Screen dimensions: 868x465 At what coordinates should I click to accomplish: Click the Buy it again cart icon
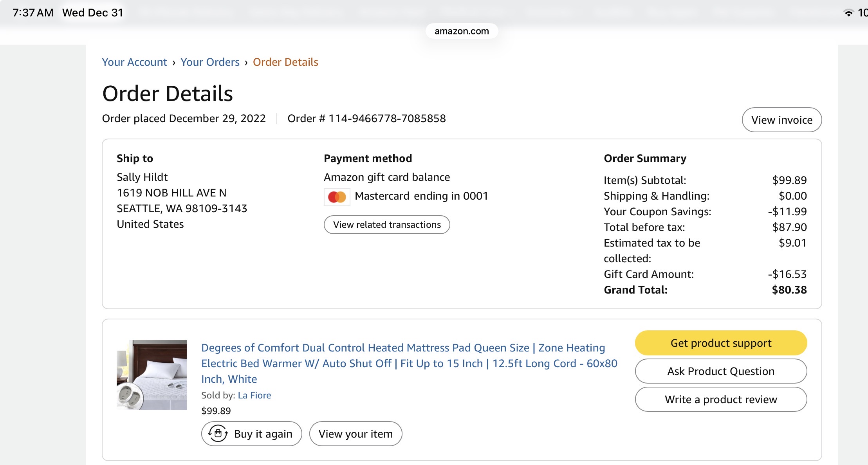218,434
